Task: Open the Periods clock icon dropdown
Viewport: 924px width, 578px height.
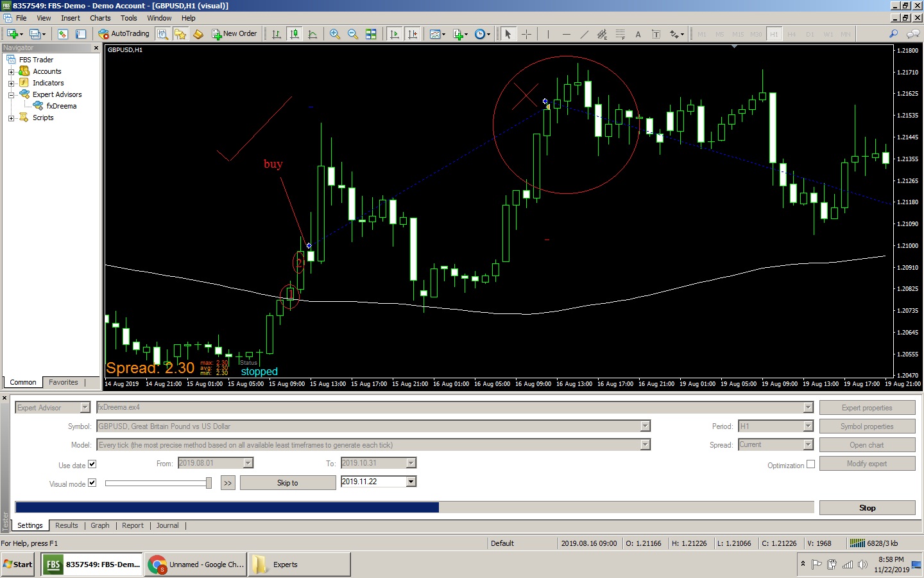Action: point(483,34)
